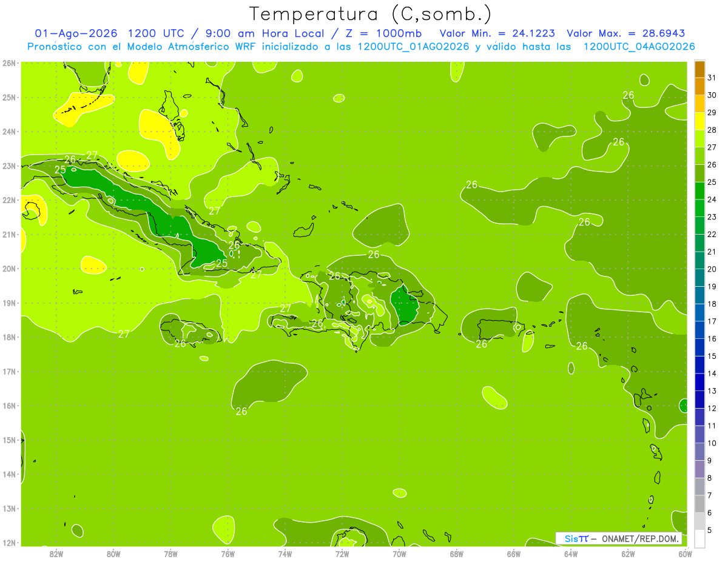
Task: Click the '74W' longitude axis label
Action: tap(285, 554)
